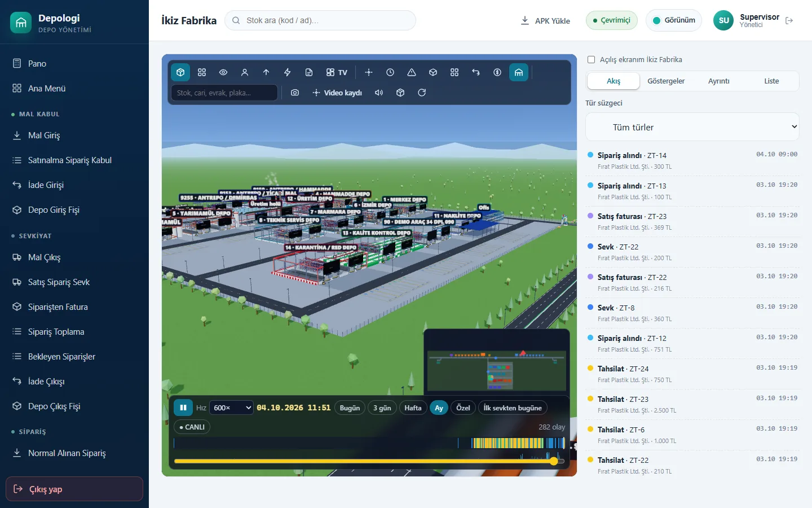The width and height of the screenshot is (812, 508).
Task: Click the clock icon in 3D toolbar
Action: 390,72
